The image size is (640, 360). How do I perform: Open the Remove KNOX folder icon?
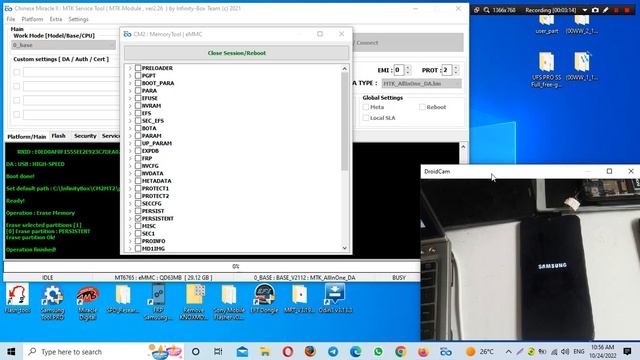194,302
